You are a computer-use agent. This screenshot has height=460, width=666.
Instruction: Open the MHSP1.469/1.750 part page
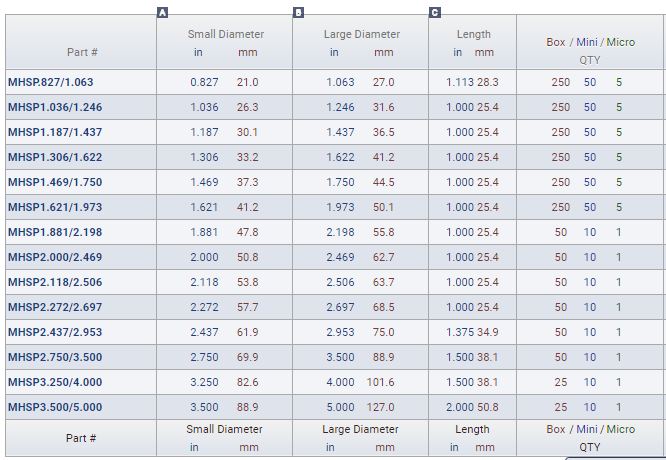click(x=55, y=182)
